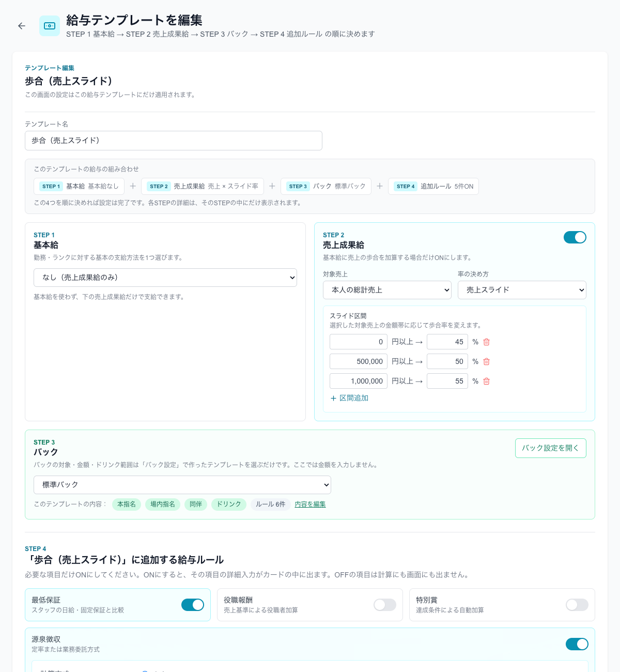This screenshot has width=620, height=672.
Task: Delete the 500,000円以上 slide tier
Action: point(486,361)
